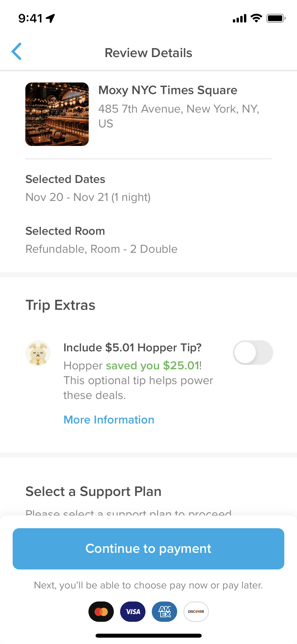Tap the location arrow in status bar
297x644 pixels.
tap(50, 18)
